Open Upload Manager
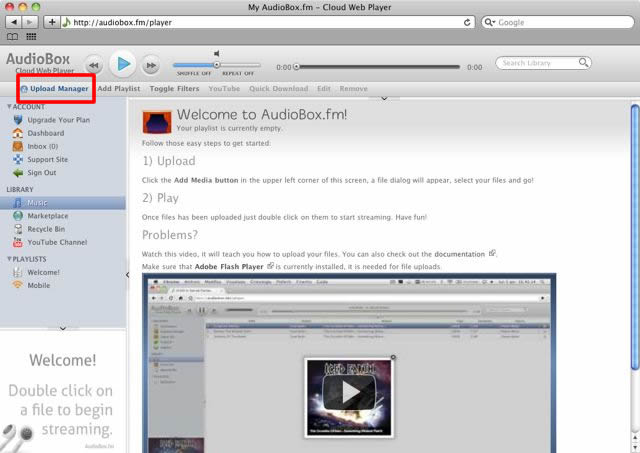Image resolution: width=640 pixels, height=453 pixels. 55,89
